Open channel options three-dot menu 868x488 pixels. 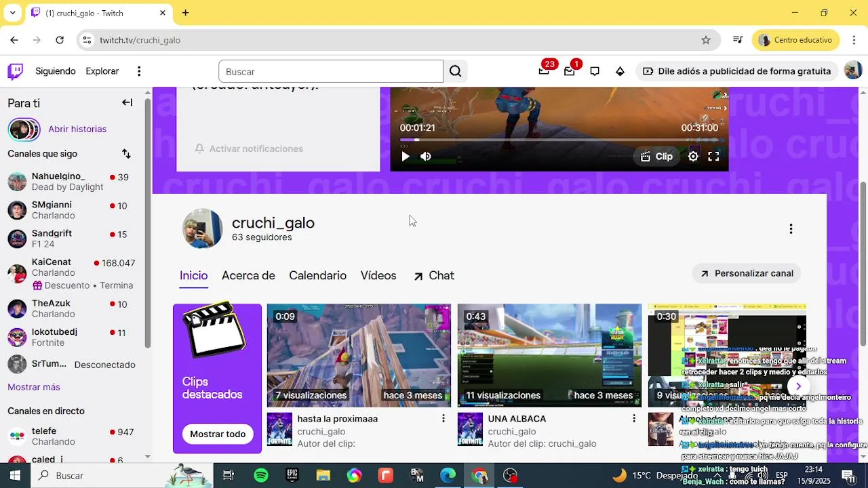click(x=791, y=229)
